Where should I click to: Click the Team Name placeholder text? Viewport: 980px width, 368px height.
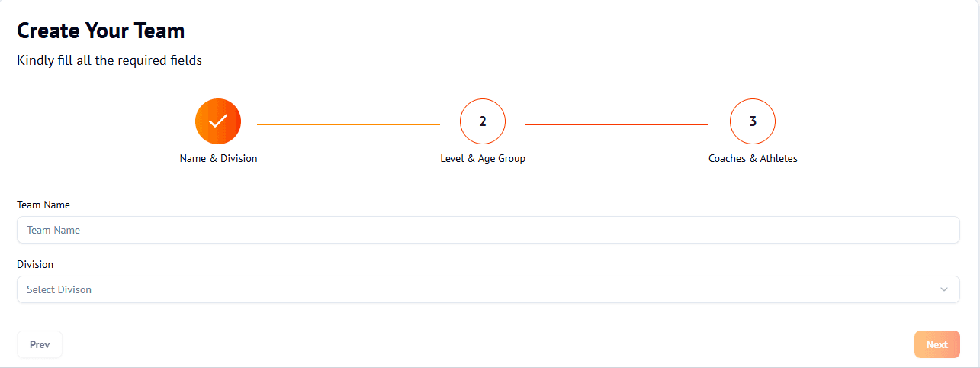(53, 230)
